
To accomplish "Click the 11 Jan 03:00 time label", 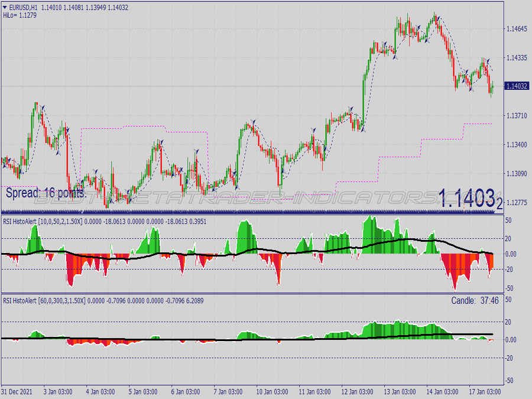I will pos(314,392).
